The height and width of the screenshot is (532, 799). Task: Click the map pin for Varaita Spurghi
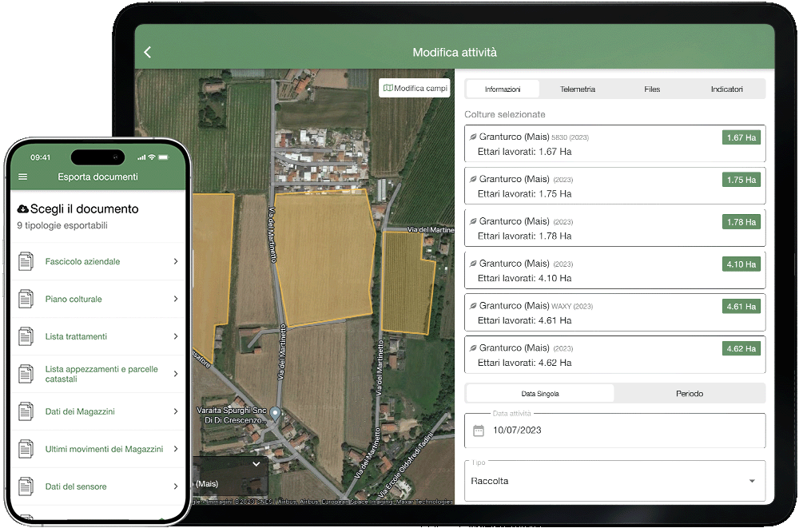(275, 413)
